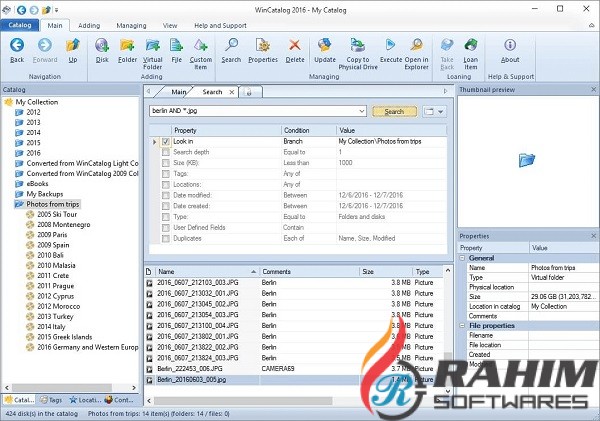Viewport: 600px width, 421px height.
Task: Open the Catalog ribbon menu
Action: (20, 25)
